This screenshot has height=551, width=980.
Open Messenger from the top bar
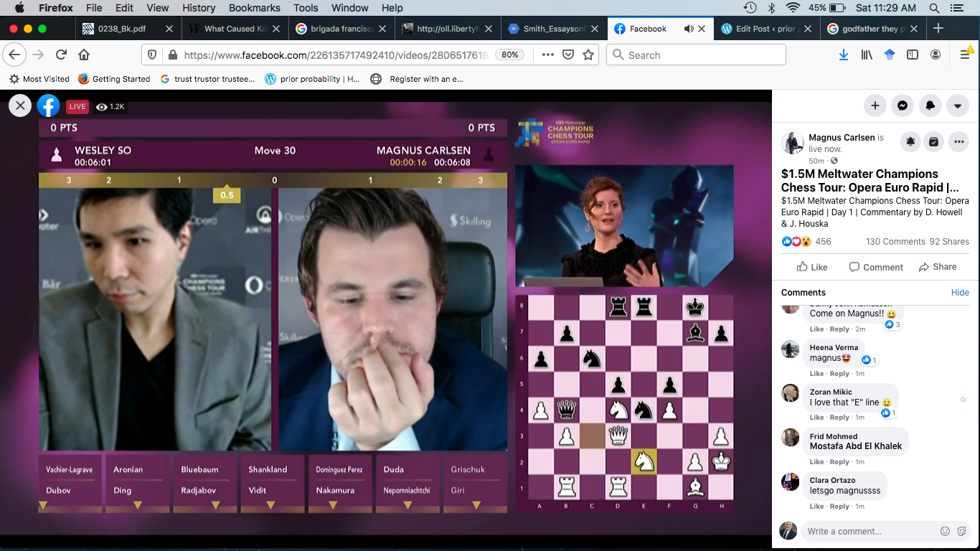coord(903,105)
